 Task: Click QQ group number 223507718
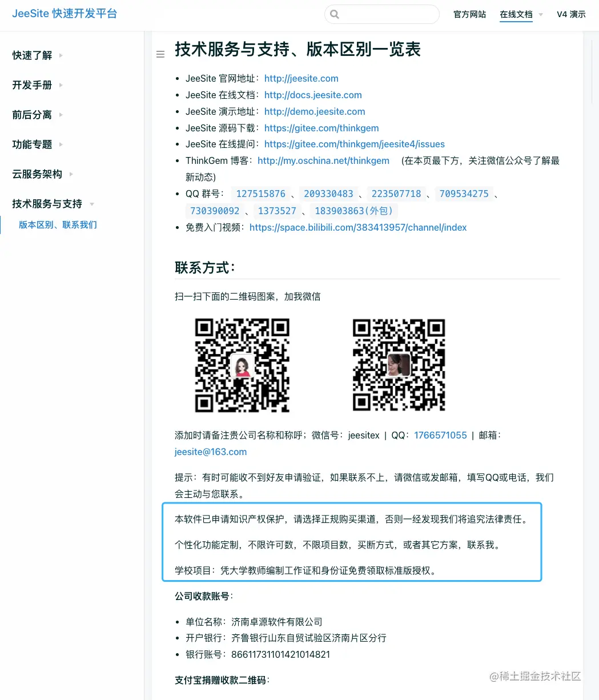(396, 194)
